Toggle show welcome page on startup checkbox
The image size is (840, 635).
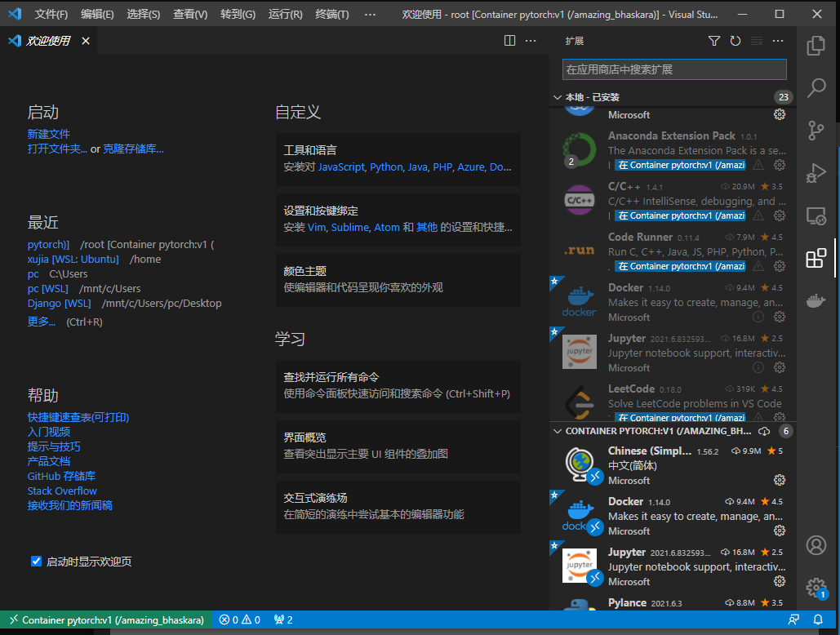pos(36,561)
